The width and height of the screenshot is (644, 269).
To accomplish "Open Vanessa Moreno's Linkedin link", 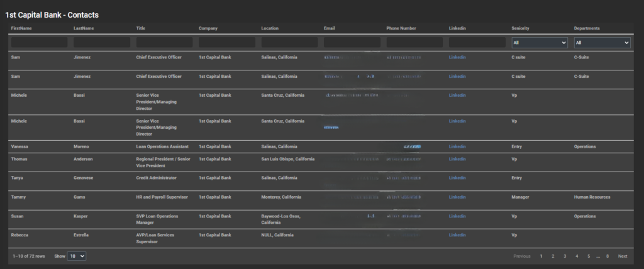I will coord(457,146).
